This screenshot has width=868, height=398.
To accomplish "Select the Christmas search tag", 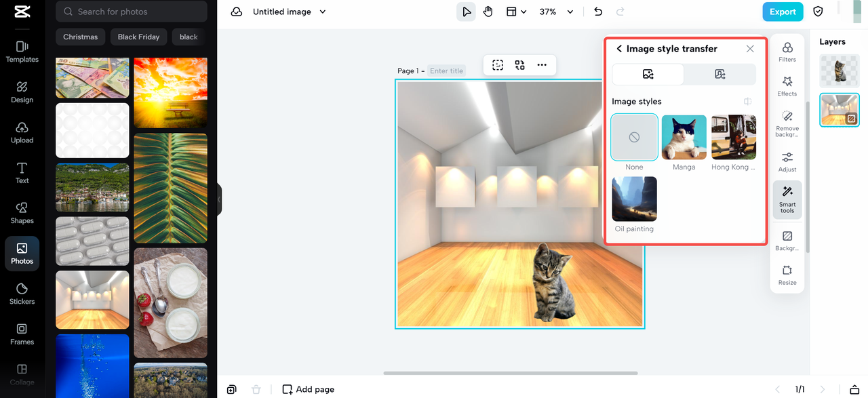I will (81, 37).
